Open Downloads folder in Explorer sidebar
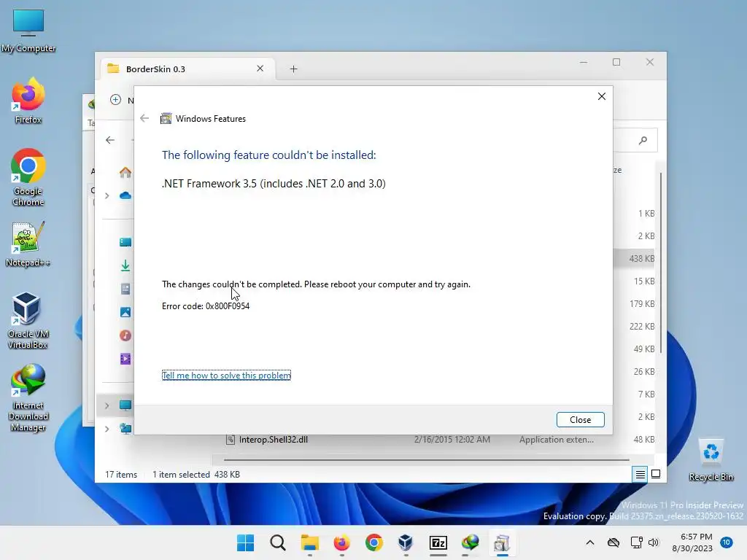 point(125,265)
